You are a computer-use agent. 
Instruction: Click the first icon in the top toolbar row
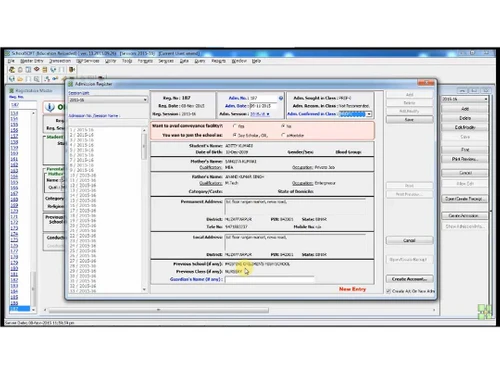click(12, 69)
